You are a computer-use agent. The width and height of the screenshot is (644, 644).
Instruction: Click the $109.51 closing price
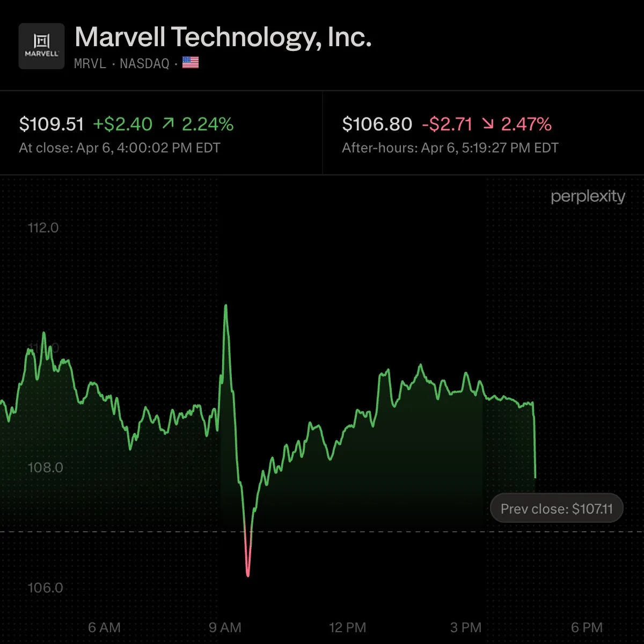[x=52, y=125]
